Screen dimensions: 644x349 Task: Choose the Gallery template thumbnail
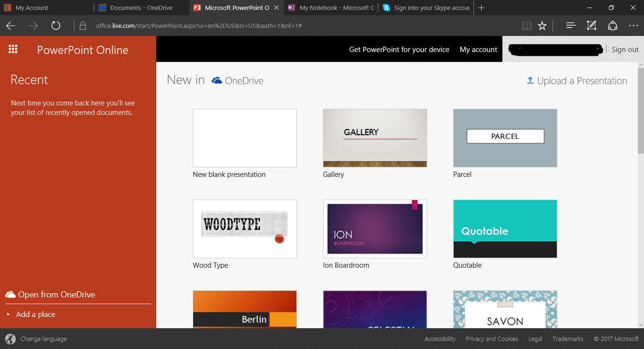tap(375, 138)
